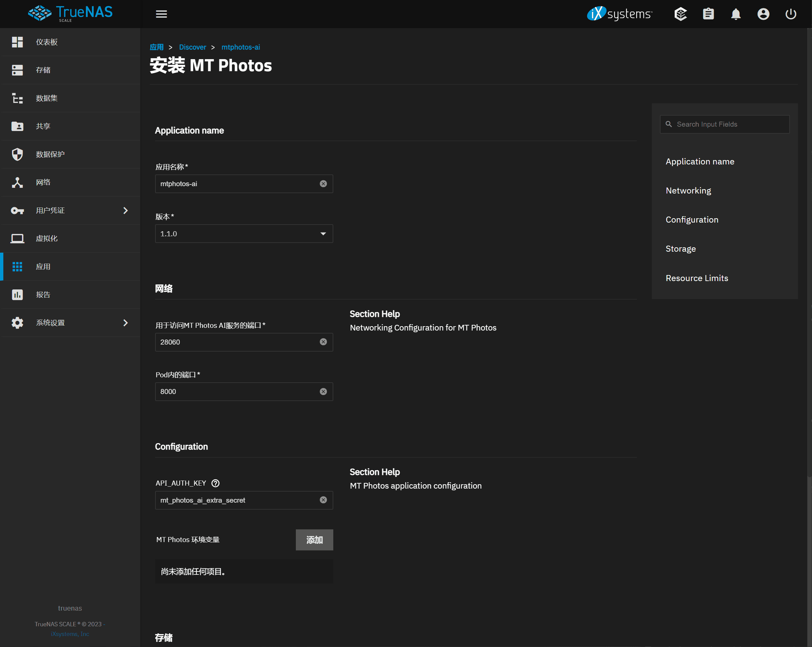The width and height of the screenshot is (812, 647).
Task: Jump to the Configuration section
Action: pyautogui.click(x=692, y=220)
